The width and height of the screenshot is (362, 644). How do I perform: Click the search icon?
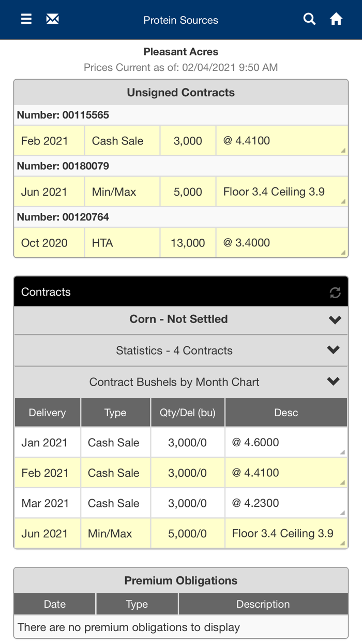[309, 19]
